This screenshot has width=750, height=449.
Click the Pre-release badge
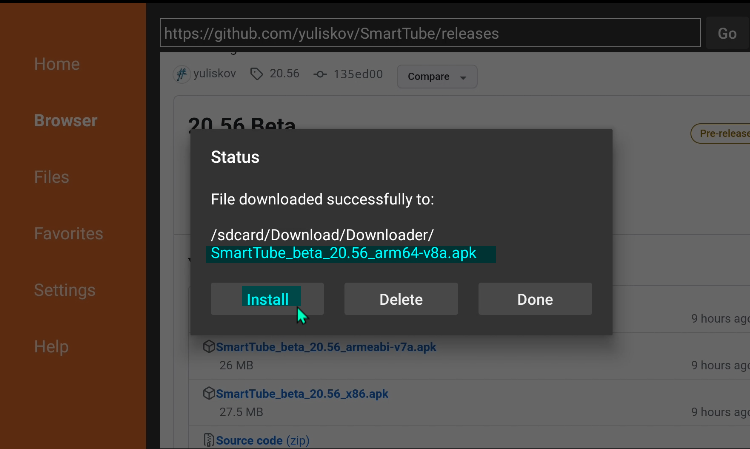pyautogui.click(x=720, y=133)
